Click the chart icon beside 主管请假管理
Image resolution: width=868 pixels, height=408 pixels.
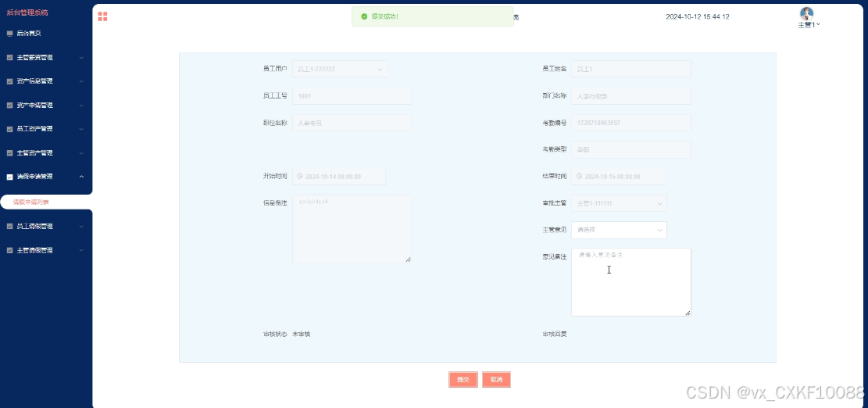click(x=9, y=250)
